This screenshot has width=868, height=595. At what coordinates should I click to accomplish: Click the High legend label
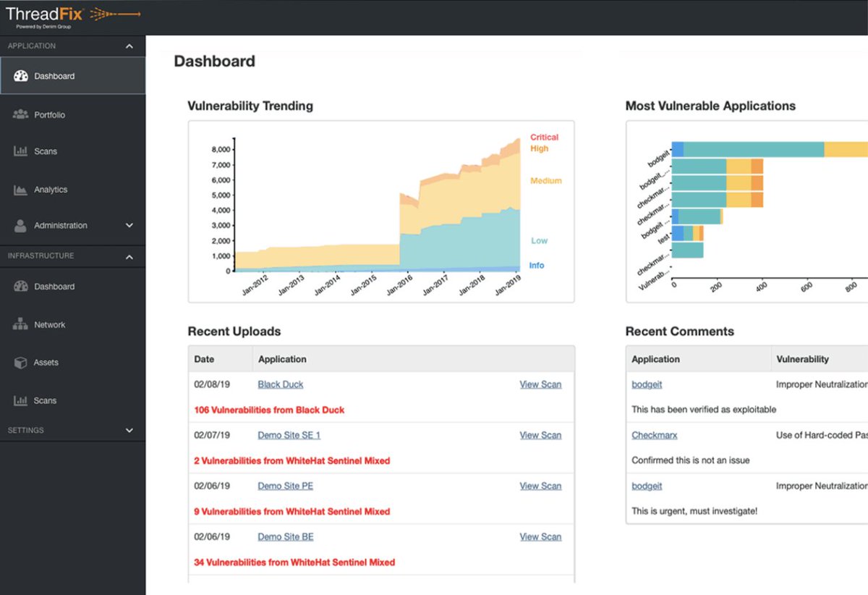(540, 148)
